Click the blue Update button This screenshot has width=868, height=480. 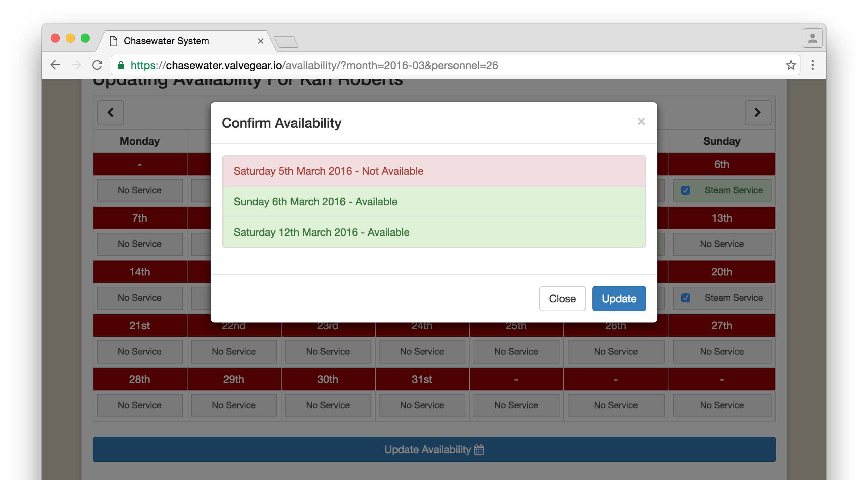tap(619, 299)
